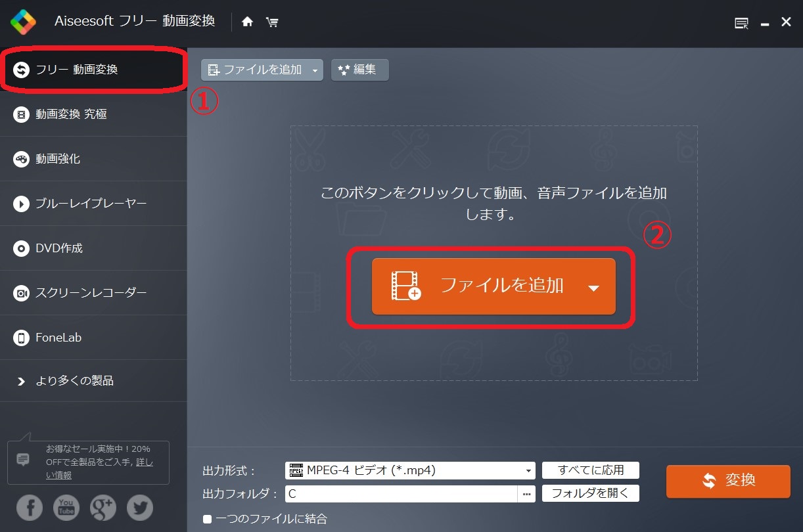The width and height of the screenshot is (803, 532).
Task: Click the Aiseesoft colorful logo
Action: click(x=23, y=22)
